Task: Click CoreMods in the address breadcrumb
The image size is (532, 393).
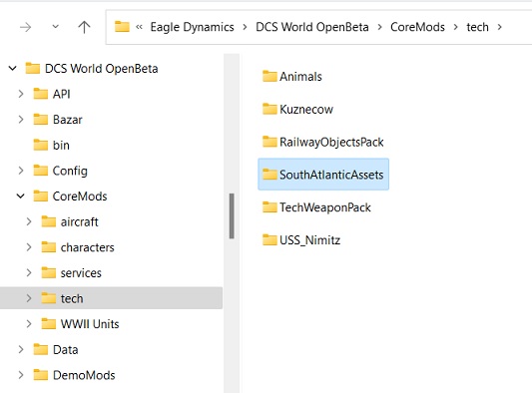Action: coord(417,27)
